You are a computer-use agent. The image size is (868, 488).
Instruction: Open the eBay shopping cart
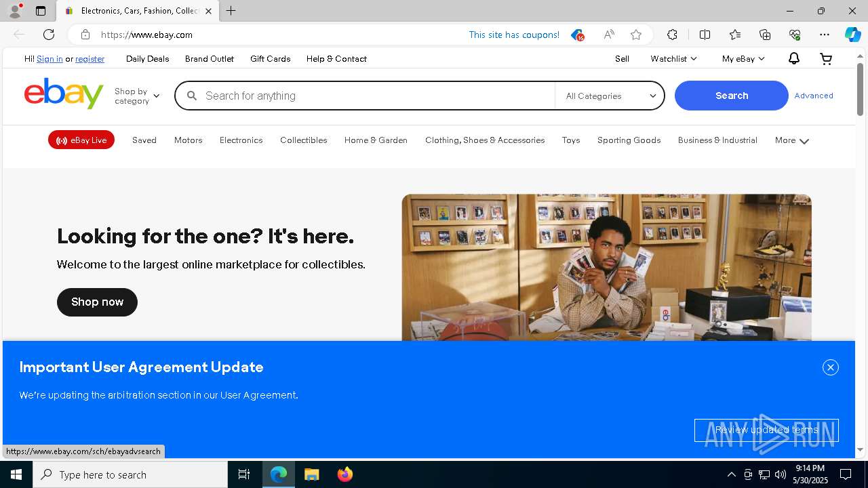826,59
